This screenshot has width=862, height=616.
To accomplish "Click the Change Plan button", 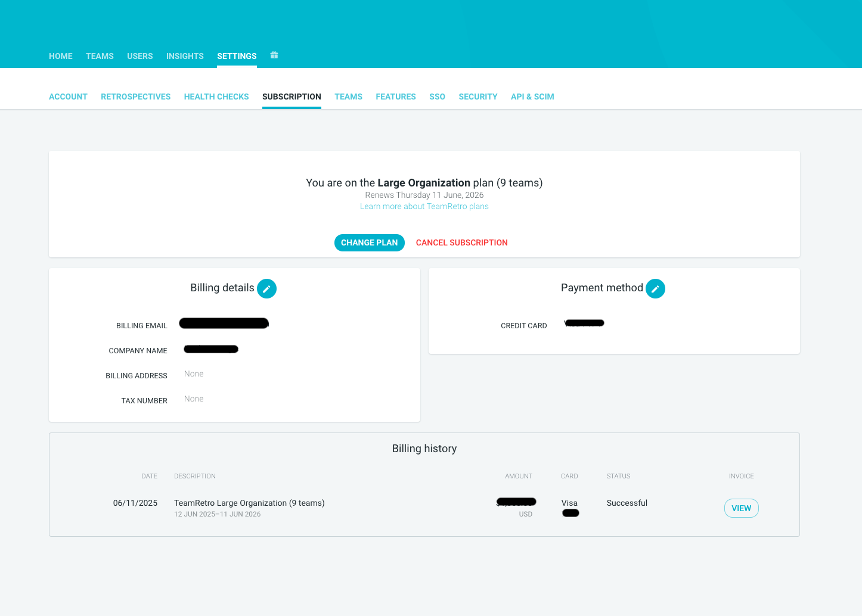I will coord(370,242).
